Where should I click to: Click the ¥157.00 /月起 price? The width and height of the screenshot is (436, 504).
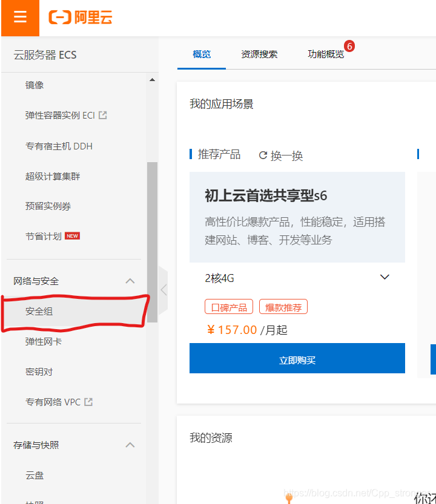click(x=247, y=330)
